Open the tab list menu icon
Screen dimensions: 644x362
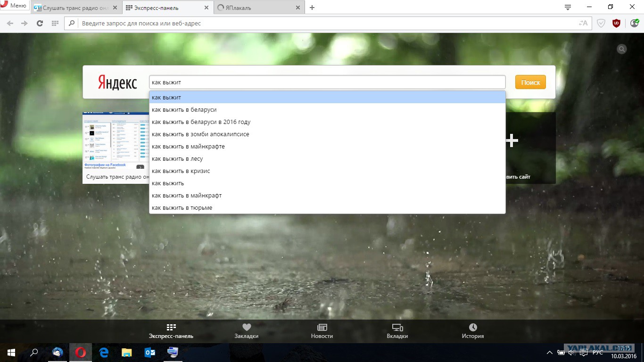tap(568, 7)
